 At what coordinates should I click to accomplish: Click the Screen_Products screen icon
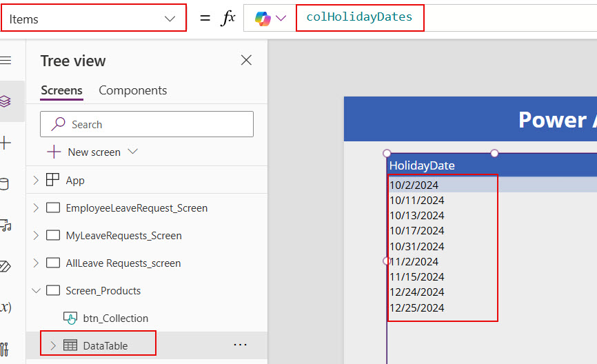53,290
